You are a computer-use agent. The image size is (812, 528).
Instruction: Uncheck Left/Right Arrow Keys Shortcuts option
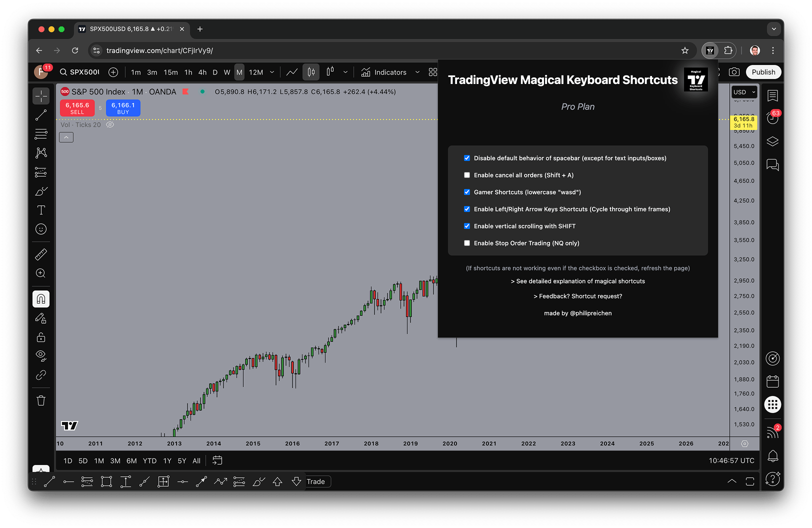(x=467, y=209)
